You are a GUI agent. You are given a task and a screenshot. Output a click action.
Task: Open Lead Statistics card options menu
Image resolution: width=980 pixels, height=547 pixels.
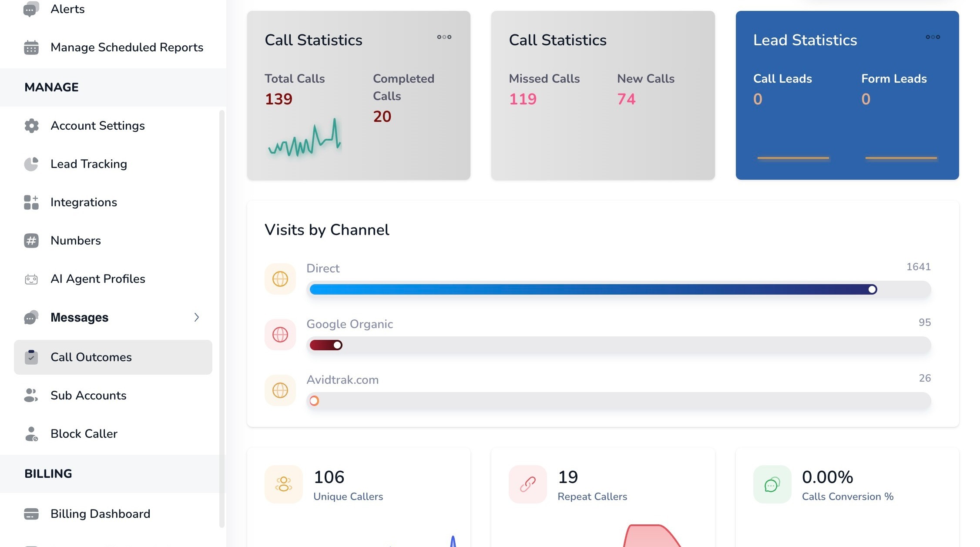pos(933,37)
